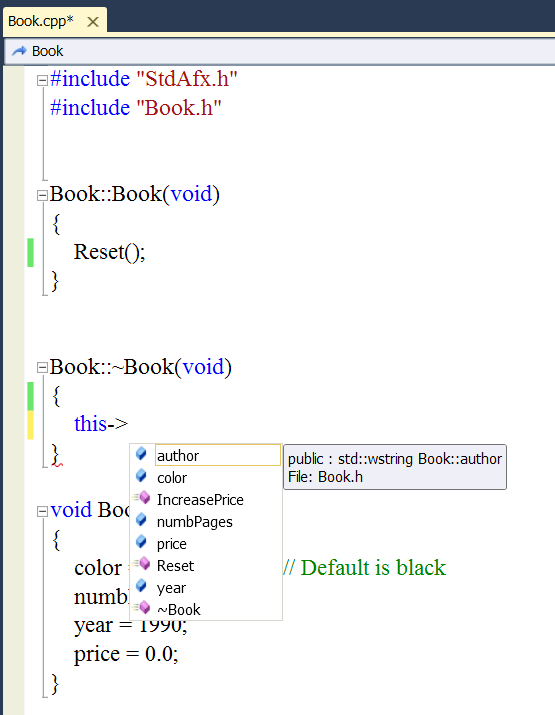This screenshot has height=715, width=555.
Task: Click the color field icon
Action: (141, 476)
